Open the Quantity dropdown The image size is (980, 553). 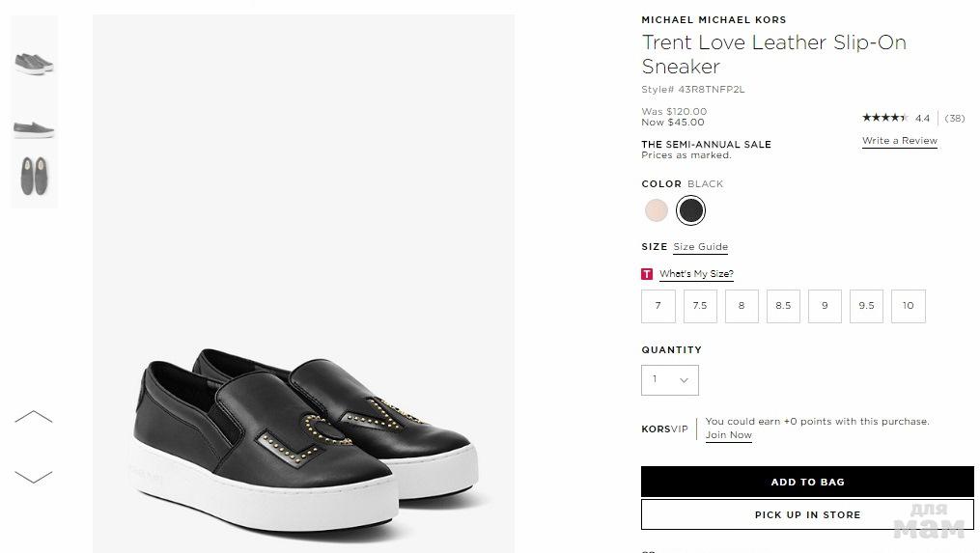670,380
